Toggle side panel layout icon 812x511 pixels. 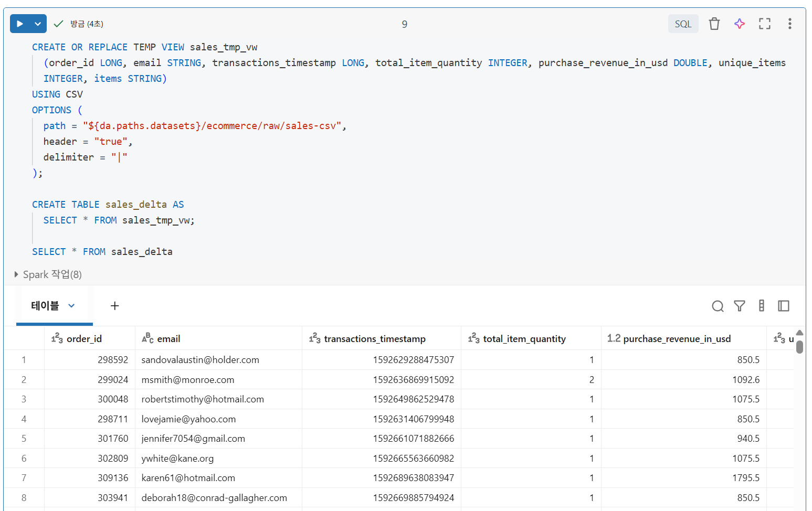[783, 306]
